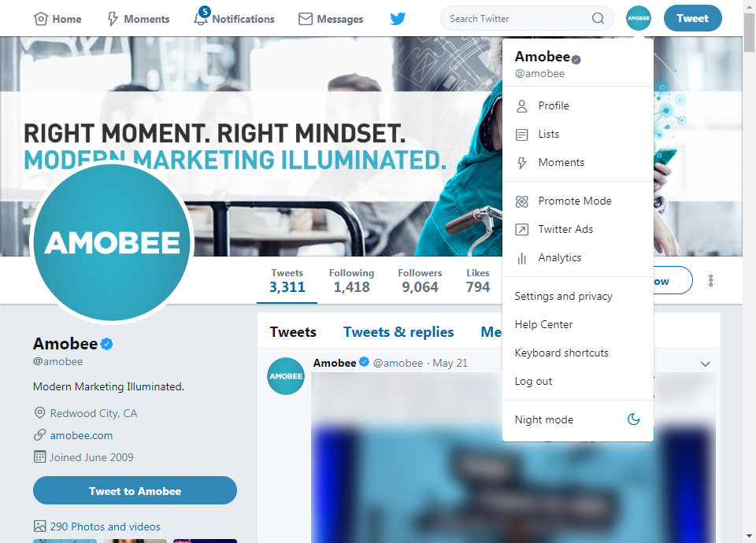Click the Twitter bird logo
756x543 pixels.
pyautogui.click(x=398, y=19)
